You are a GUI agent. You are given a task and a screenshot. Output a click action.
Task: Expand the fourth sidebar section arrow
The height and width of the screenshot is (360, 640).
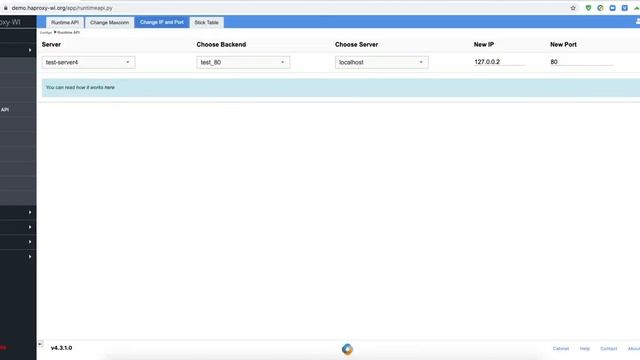30,242
